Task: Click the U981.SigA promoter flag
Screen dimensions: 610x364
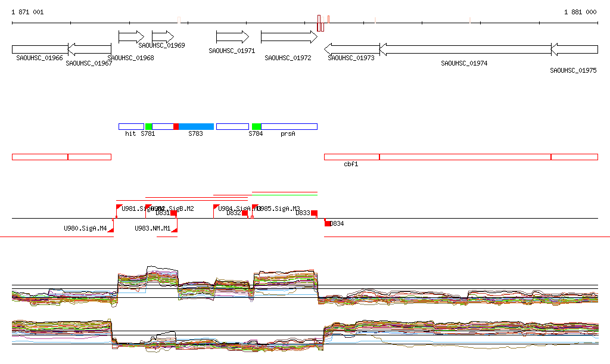Action: (x=119, y=208)
